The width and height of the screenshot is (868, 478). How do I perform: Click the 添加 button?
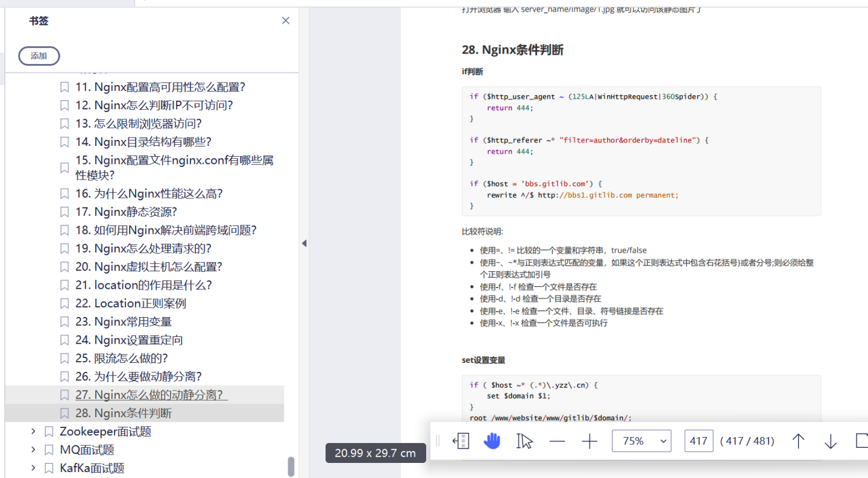[39, 55]
